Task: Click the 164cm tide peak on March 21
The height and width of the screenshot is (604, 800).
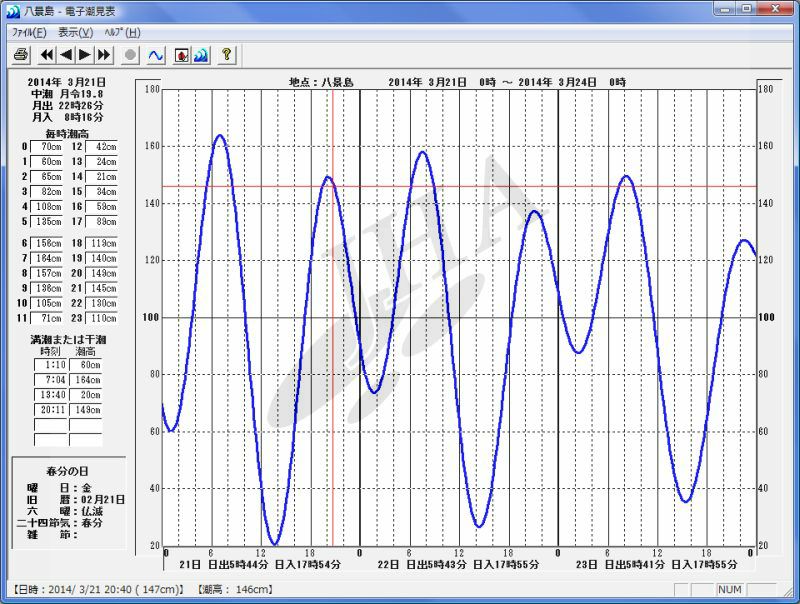Action: point(220,136)
